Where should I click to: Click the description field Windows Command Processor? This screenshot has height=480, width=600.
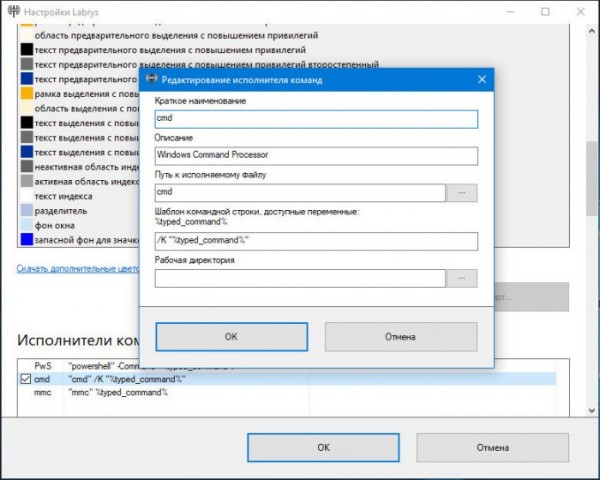316,156
